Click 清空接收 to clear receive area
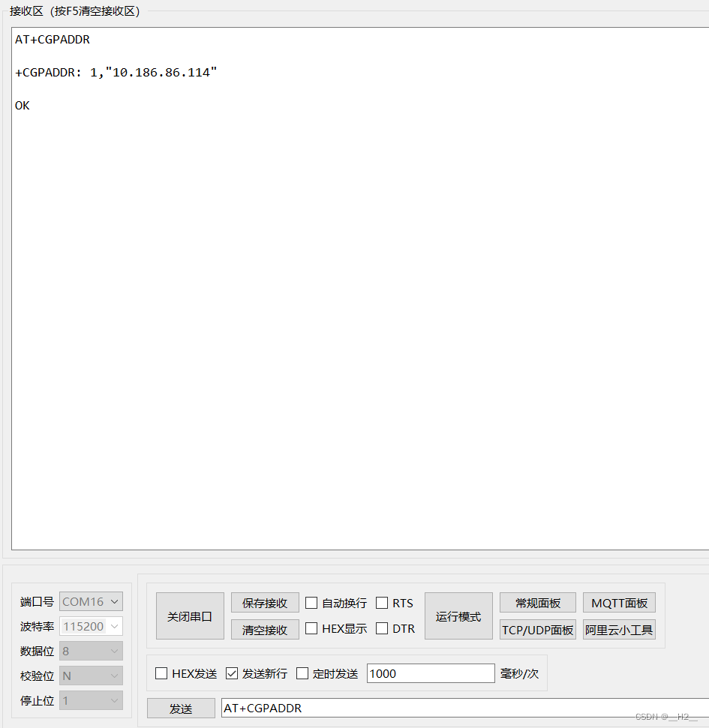Image resolution: width=709 pixels, height=728 pixels. [x=264, y=629]
